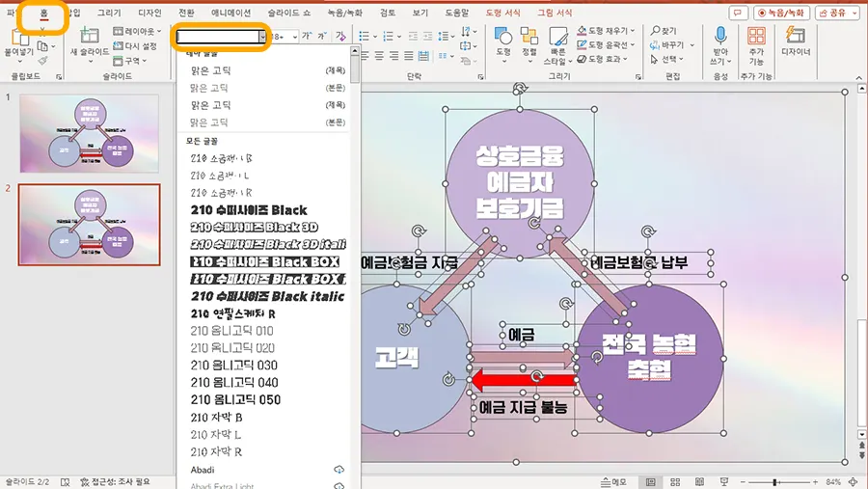Click the empty font name input field
Viewport: 868px width, 489px height.
click(x=218, y=37)
